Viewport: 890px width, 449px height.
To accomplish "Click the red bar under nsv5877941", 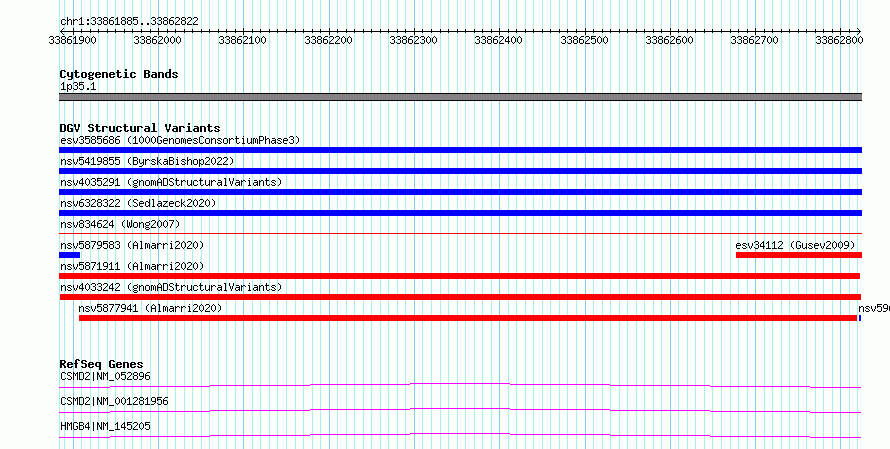I will (x=468, y=318).
